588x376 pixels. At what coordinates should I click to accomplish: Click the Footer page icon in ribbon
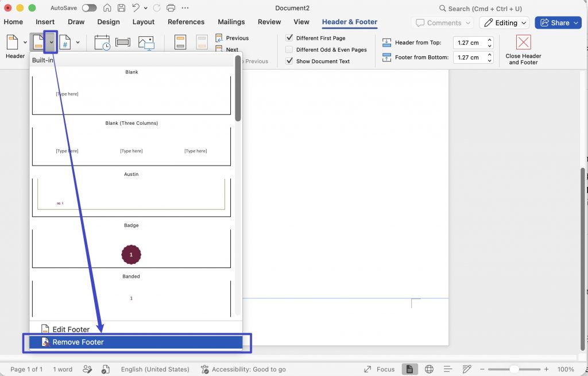coord(38,42)
